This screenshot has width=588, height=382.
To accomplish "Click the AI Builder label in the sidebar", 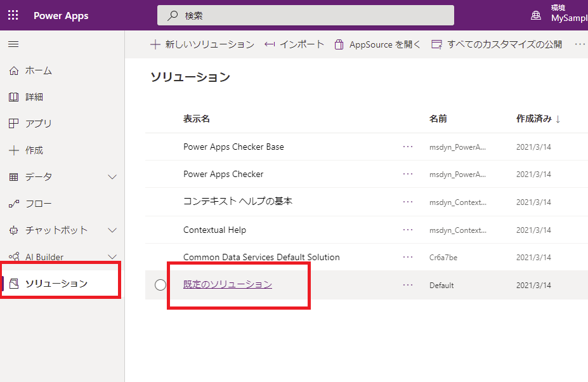I will click(44, 257).
